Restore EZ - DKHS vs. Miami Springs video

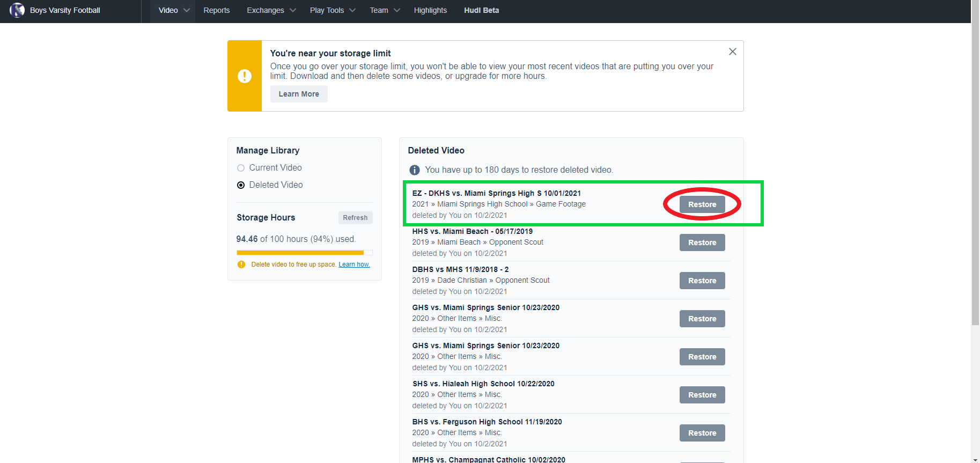tap(702, 204)
